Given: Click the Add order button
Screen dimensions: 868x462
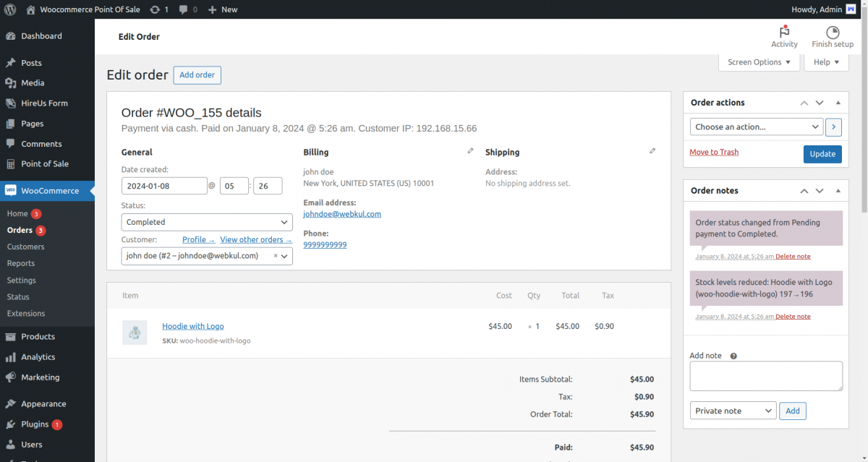Looking at the screenshot, I should click(197, 75).
